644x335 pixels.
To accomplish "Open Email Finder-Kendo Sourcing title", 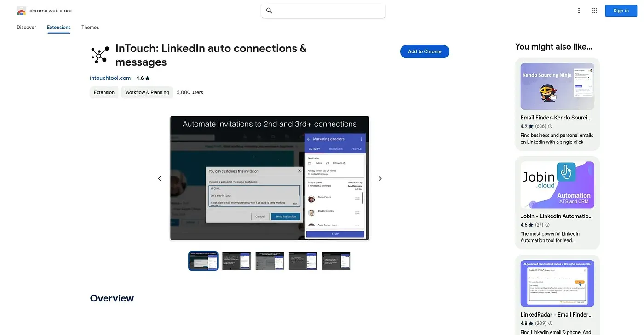I will click(x=556, y=118).
